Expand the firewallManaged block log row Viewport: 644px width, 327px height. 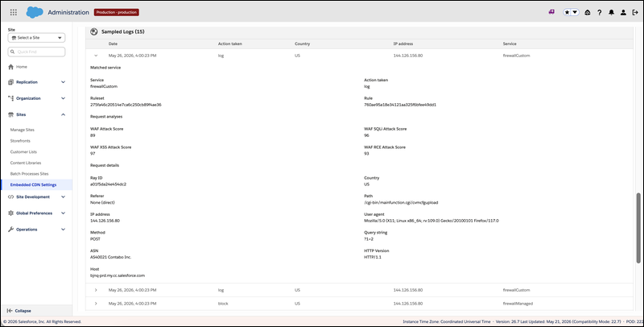click(x=96, y=304)
